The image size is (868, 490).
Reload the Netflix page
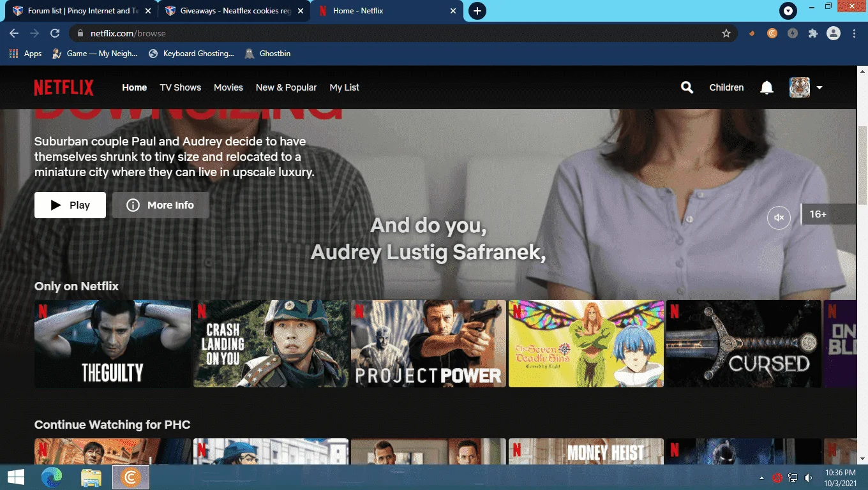point(55,33)
